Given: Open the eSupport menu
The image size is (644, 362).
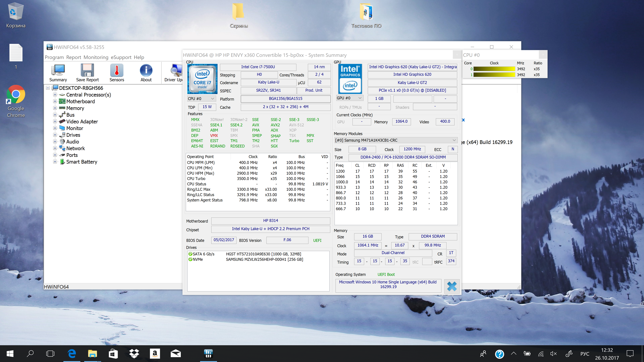Looking at the screenshot, I should point(121,57).
